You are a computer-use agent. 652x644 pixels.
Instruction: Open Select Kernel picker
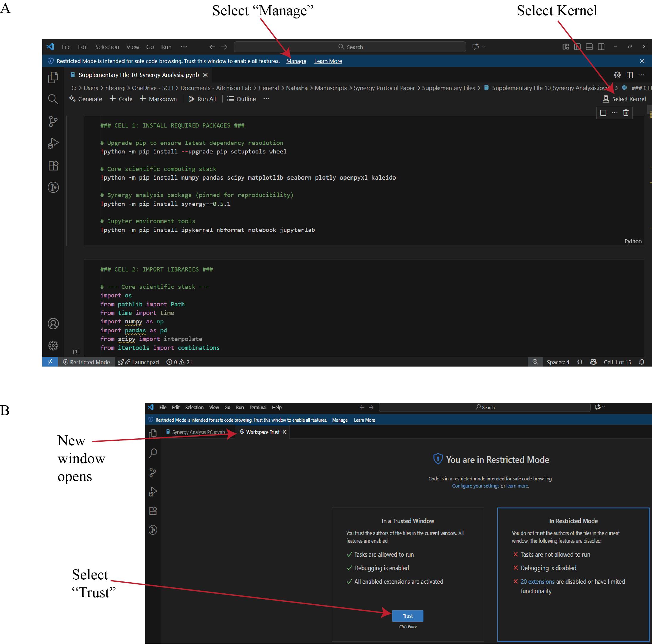click(625, 99)
